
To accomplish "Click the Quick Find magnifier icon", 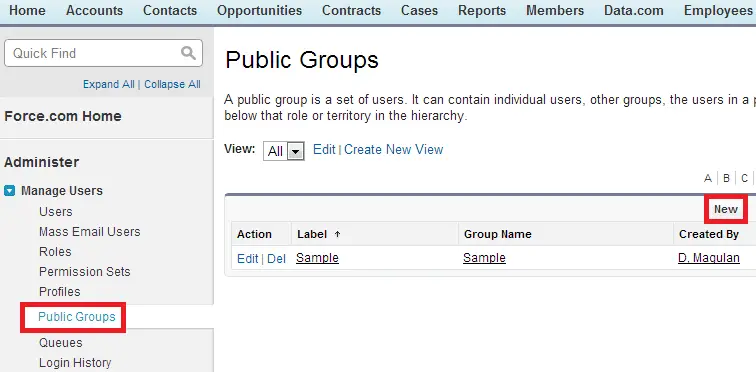I will 188,53.
